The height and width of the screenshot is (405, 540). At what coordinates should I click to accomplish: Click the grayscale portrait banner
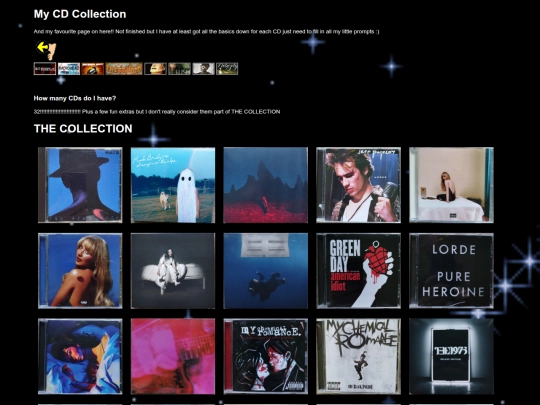click(204, 69)
